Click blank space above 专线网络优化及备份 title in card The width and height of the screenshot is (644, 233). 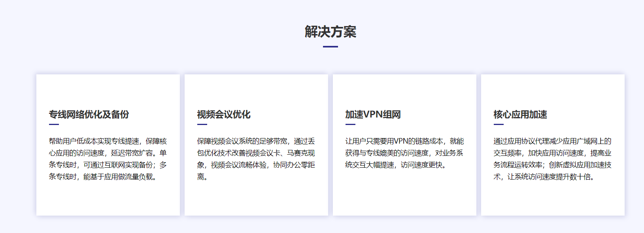(x=108, y=91)
